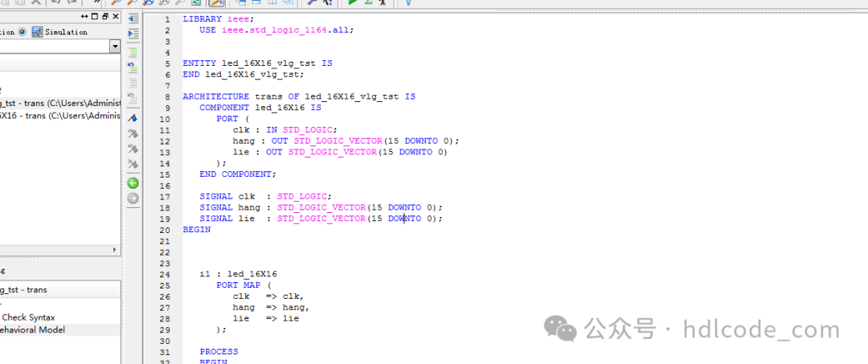Close the design panel with the X
The image size is (868, 364).
click(x=115, y=17)
